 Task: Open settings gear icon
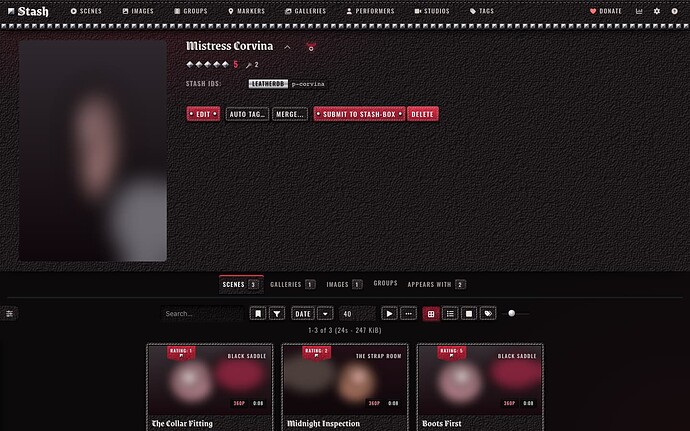click(657, 11)
